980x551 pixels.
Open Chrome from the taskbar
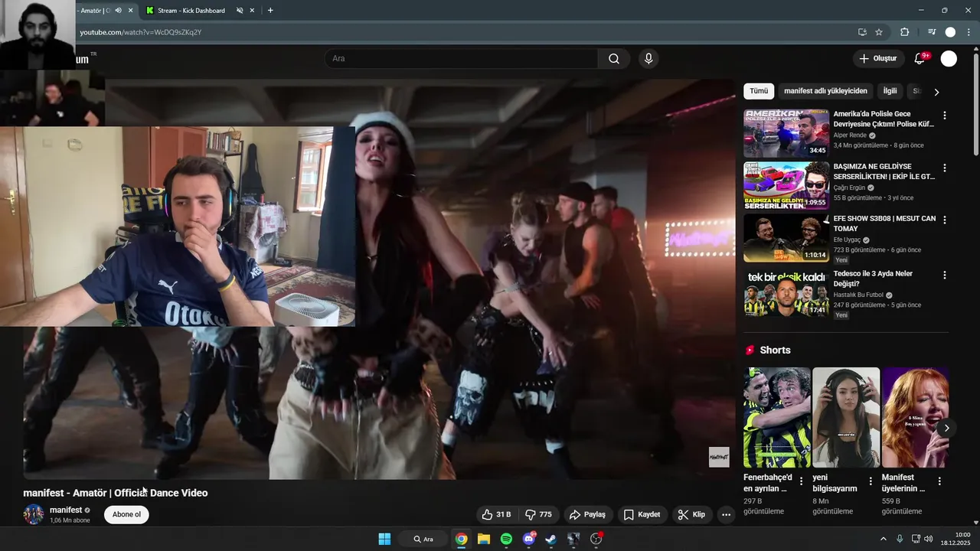[x=461, y=539]
